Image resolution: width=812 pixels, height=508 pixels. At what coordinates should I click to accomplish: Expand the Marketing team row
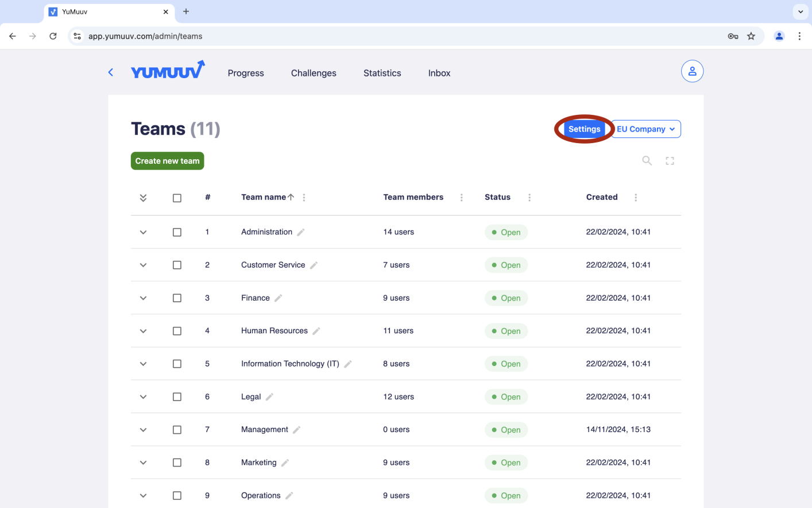point(143,463)
